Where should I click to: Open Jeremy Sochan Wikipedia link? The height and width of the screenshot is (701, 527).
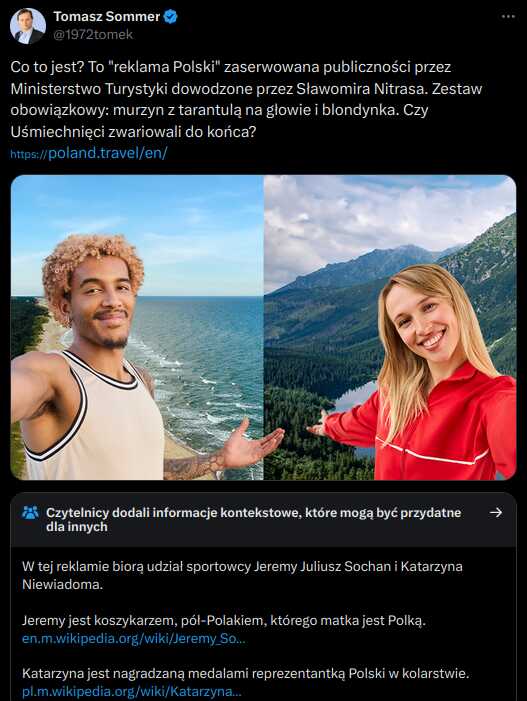(x=134, y=638)
